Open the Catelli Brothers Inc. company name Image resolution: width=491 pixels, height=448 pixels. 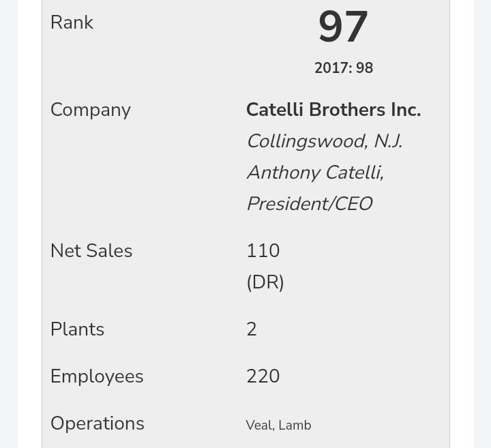click(x=333, y=110)
